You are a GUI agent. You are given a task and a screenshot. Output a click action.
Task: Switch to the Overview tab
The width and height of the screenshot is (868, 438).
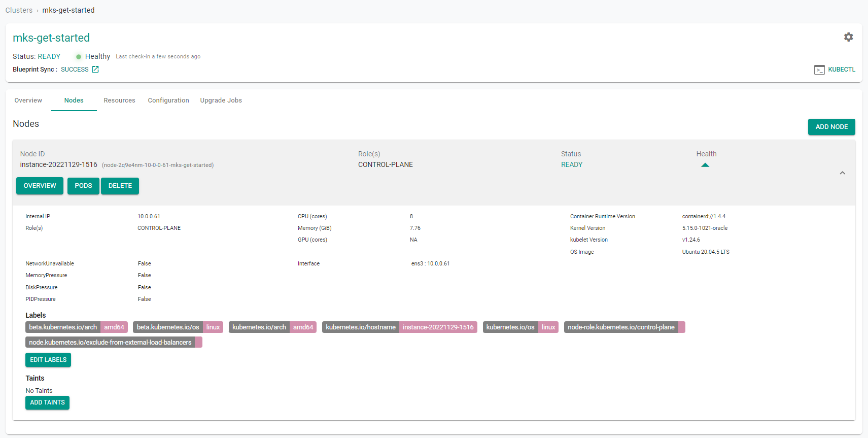[x=28, y=100]
